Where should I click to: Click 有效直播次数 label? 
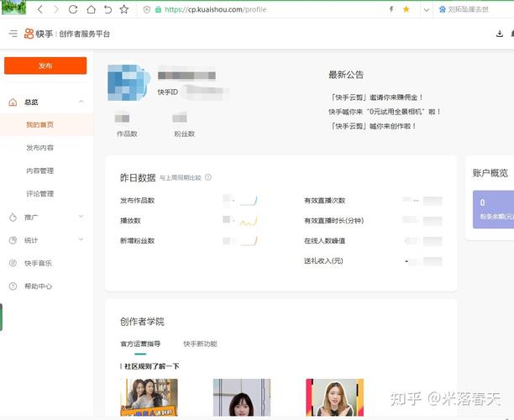click(324, 200)
